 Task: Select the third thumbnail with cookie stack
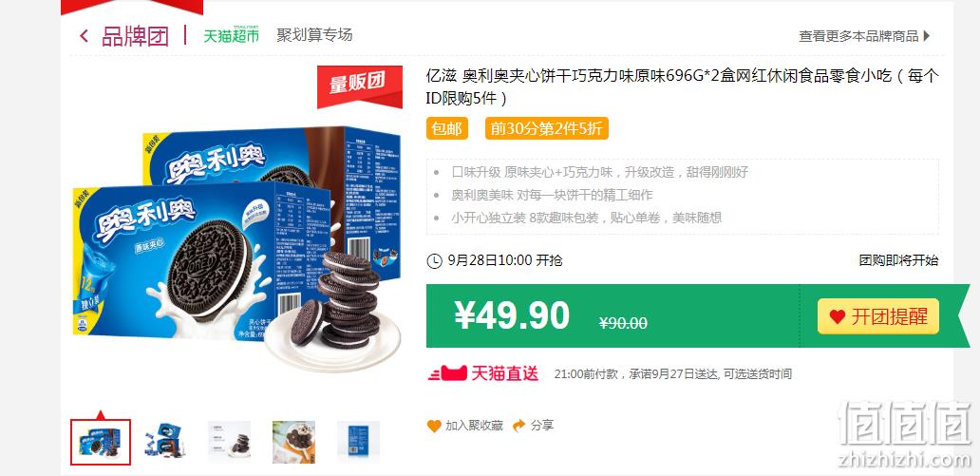click(230, 442)
